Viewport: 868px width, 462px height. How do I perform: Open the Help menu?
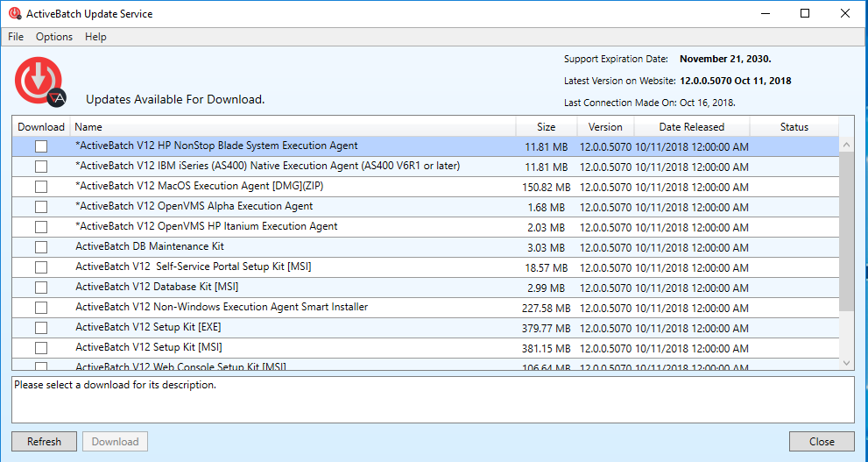[x=95, y=37]
